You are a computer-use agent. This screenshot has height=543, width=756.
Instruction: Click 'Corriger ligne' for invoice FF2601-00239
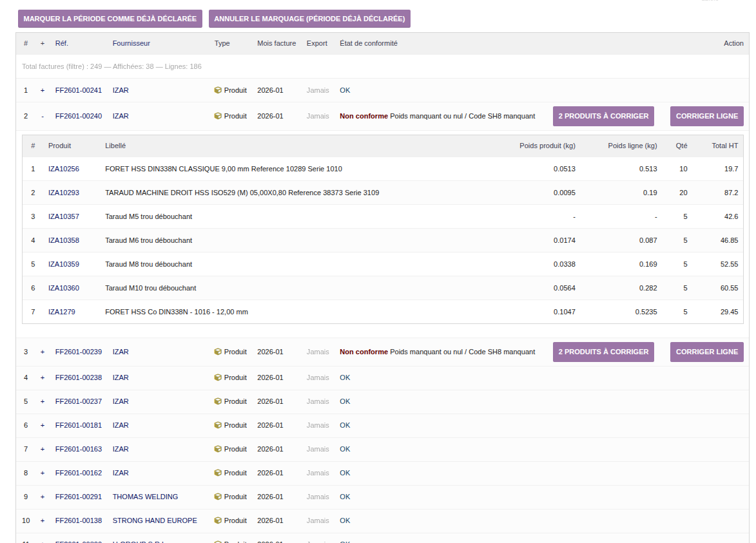[707, 352]
